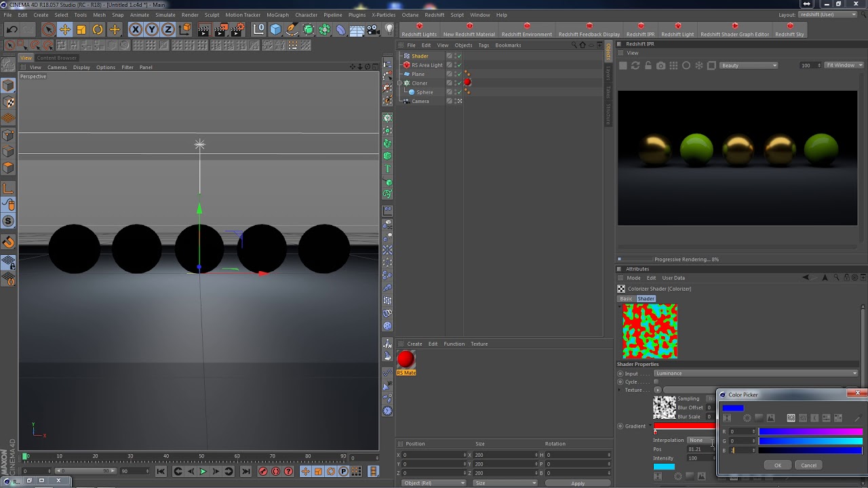Select the Move tool
The image size is (868, 488).
[x=64, y=29]
